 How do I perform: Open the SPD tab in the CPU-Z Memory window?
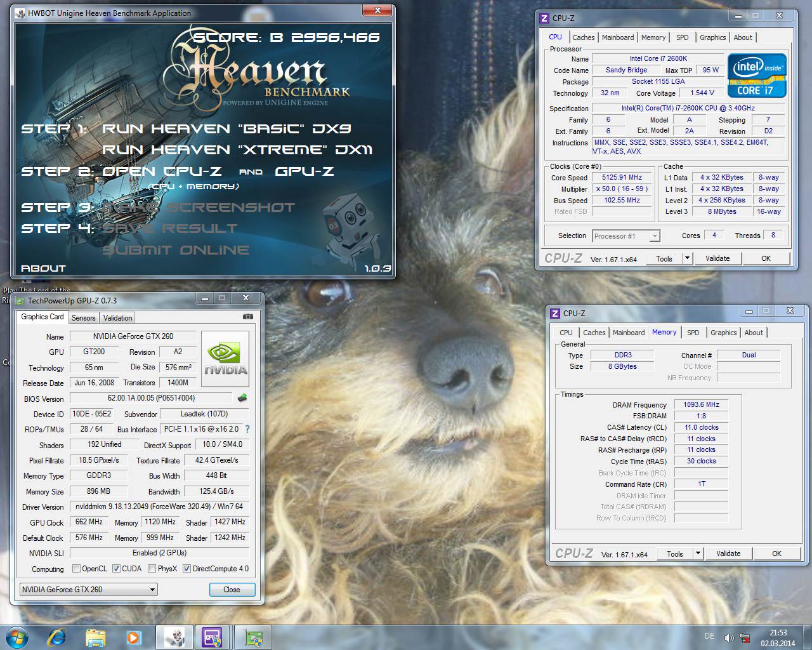click(x=693, y=333)
